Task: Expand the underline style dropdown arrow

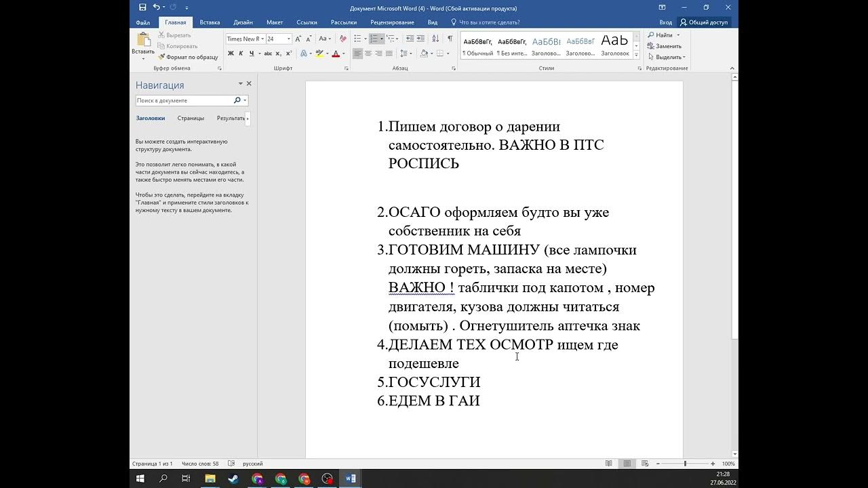Action: [x=258, y=54]
